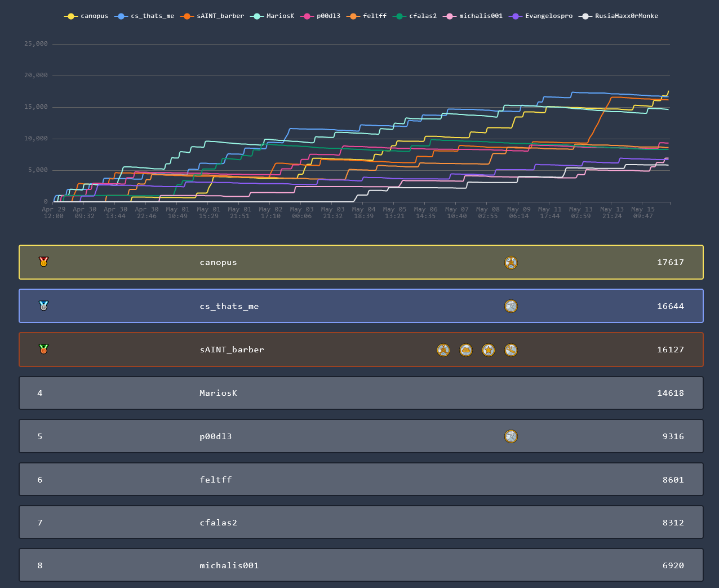Select the MariosK fourth-place row
719x588 pixels.
361,393
